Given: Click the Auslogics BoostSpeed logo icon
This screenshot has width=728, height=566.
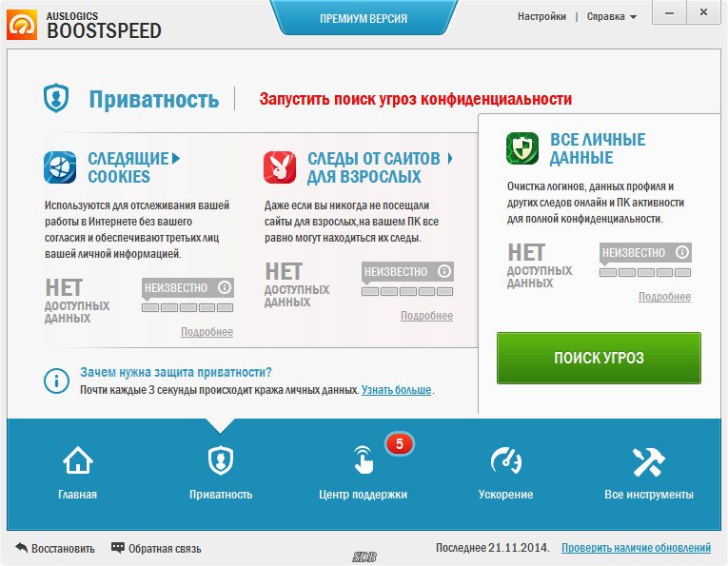Looking at the screenshot, I should tap(22, 25).
